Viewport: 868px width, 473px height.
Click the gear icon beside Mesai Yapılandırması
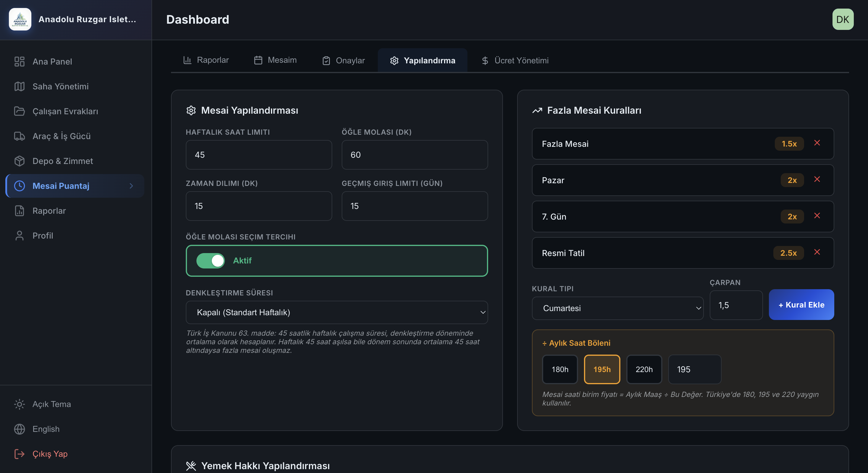(x=191, y=110)
